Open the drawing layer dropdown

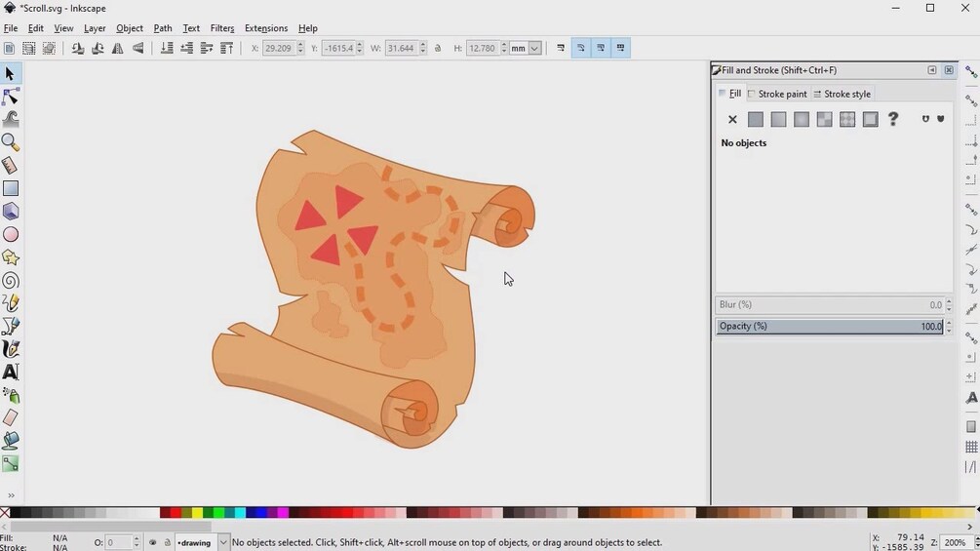223,543
